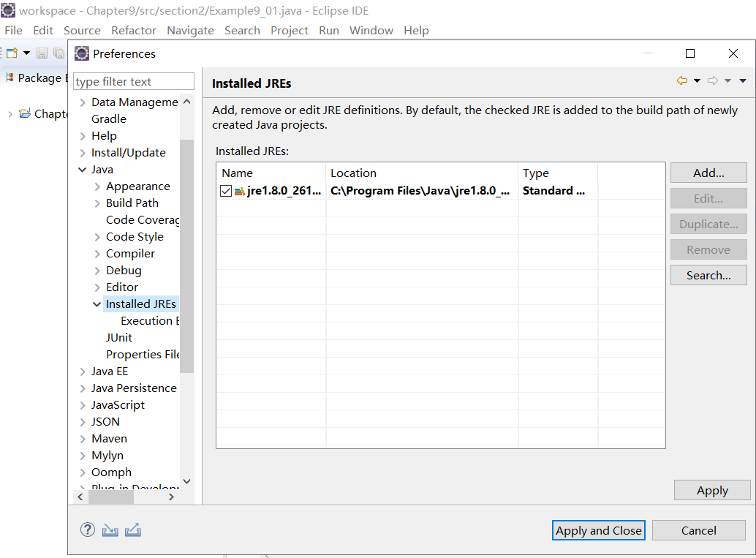Open the back history dropdown arrow
756x558 pixels.
coord(698,80)
